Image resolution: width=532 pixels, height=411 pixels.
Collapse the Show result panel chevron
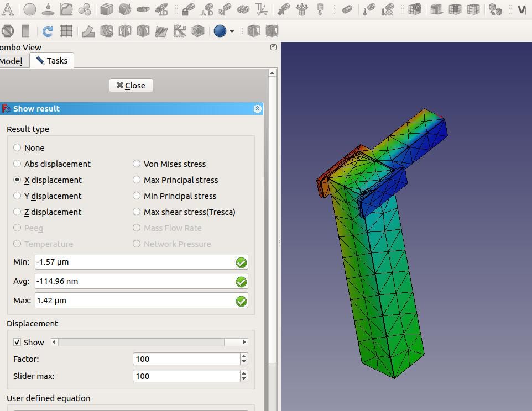coord(257,109)
